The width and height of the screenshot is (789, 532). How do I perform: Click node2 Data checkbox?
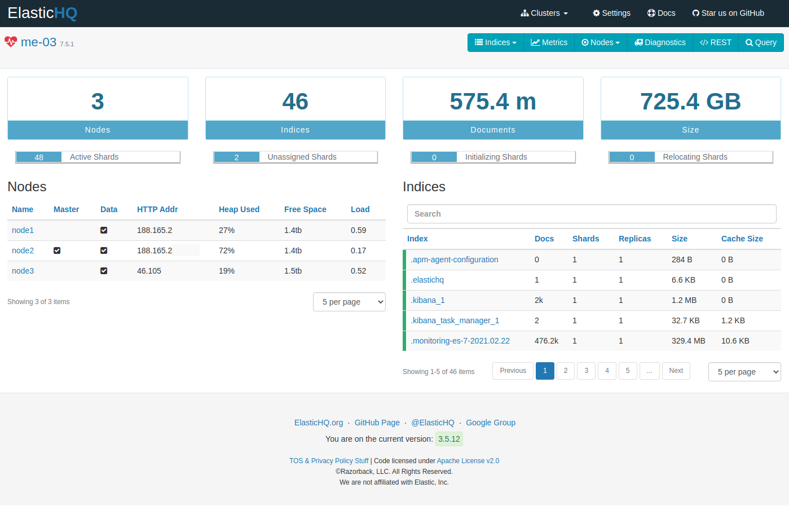104,250
